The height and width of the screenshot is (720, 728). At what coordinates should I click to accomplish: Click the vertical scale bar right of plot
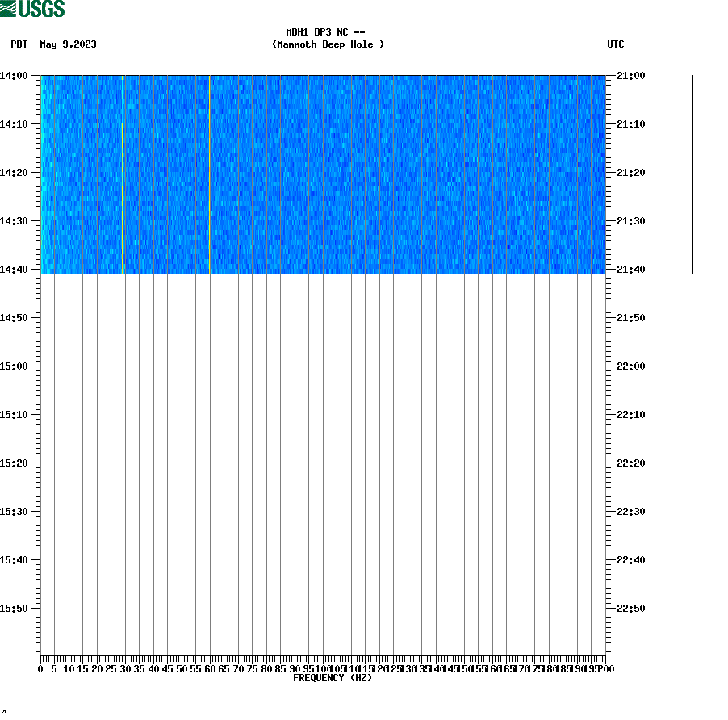click(692, 170)
